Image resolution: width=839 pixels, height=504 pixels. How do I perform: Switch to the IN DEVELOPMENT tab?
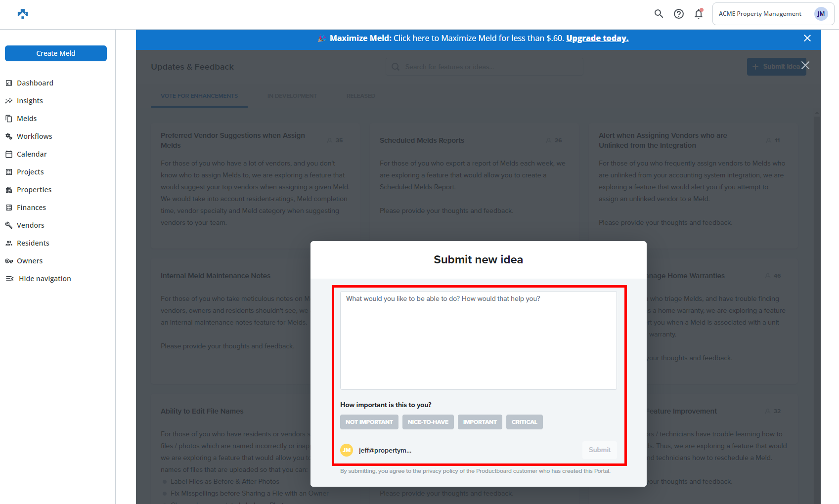[292, 95]
